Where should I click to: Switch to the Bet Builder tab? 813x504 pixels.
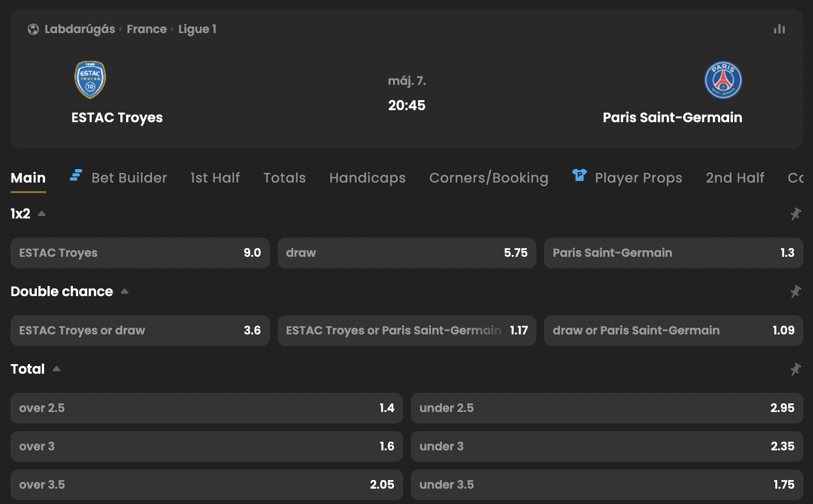[129, 178]
